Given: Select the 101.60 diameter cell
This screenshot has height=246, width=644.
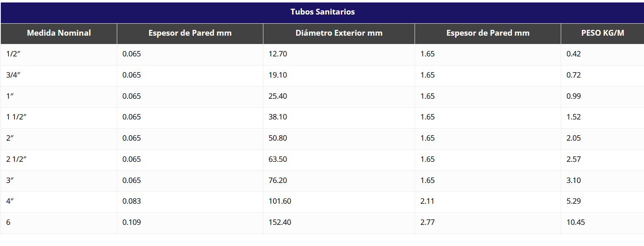Looking at the screenshot, I should click(280, 201).
